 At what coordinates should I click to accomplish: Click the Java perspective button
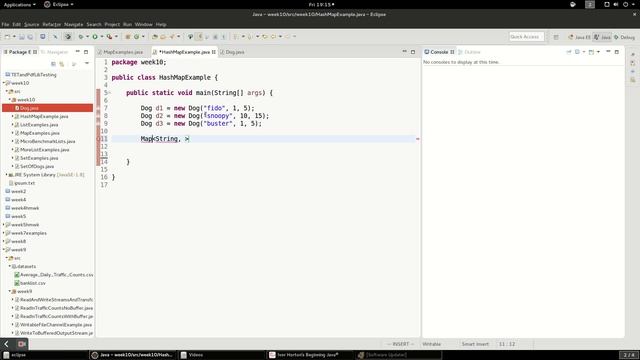click(x=602, y=37)
